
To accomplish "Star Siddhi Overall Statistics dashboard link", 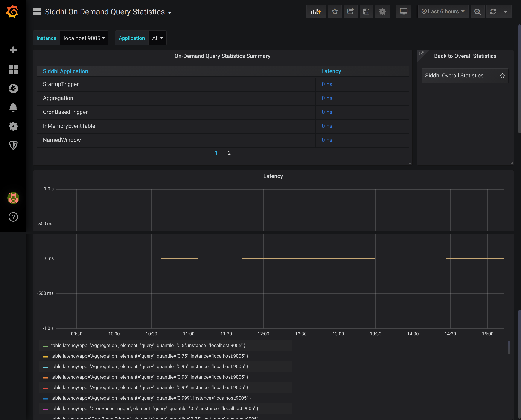I will pyautogui.click(x=502, y=76).
